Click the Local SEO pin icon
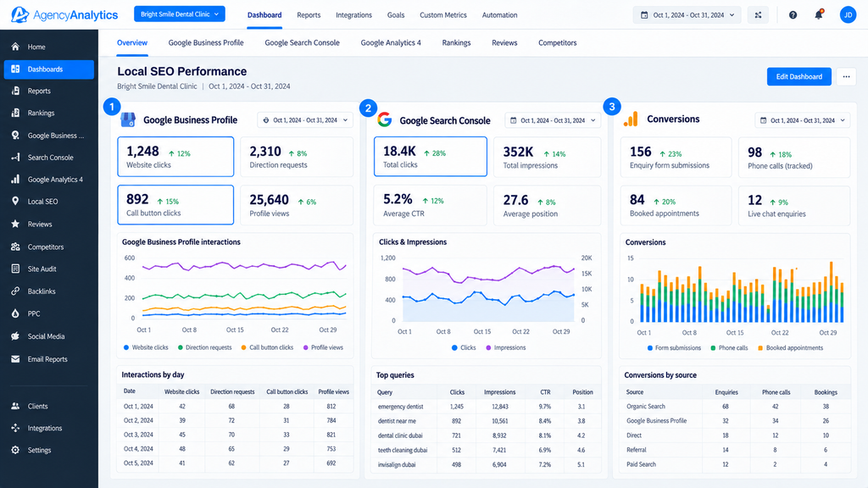This screenshot has height=488, width=868. point(15,202)
